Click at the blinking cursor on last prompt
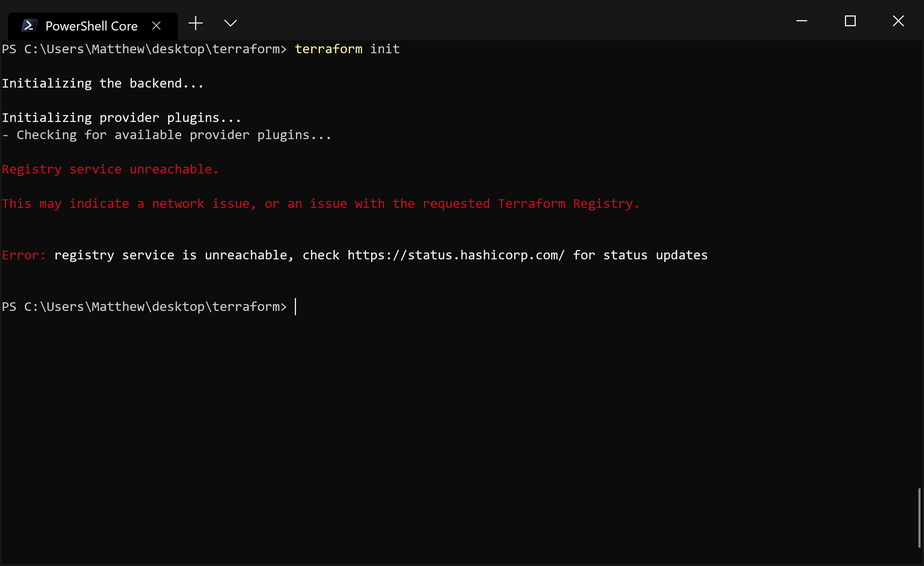This screenshot has height=566, width=924. tap(296, 307)
